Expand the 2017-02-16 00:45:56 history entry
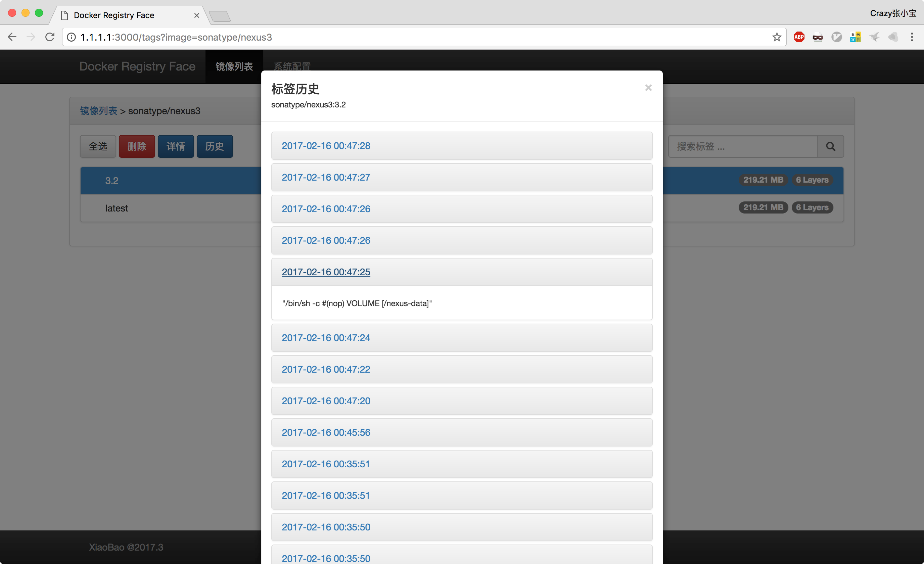The height and width of the screenshot is (564, 924). pos(325,432)
